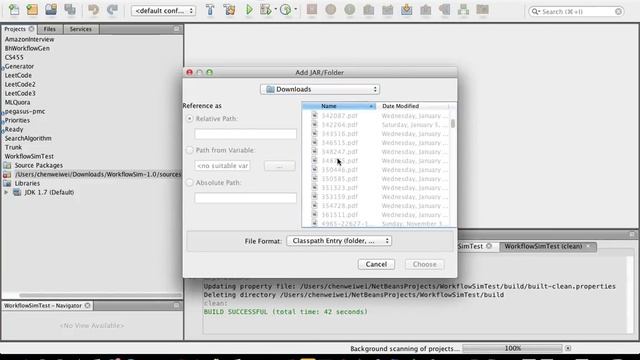The image size is (640, 360).
Task: Click the Clean and Build icon
Action: click(x=229, y=9)
